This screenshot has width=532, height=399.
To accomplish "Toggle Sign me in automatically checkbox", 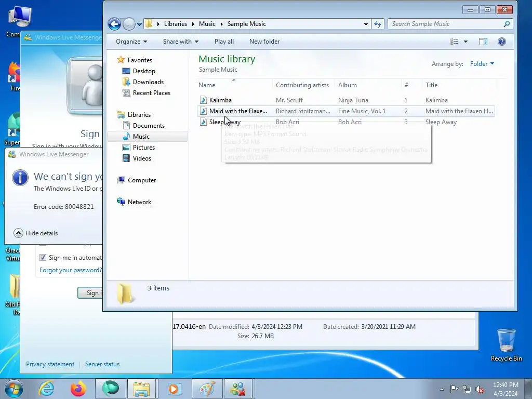I will 43,258.
